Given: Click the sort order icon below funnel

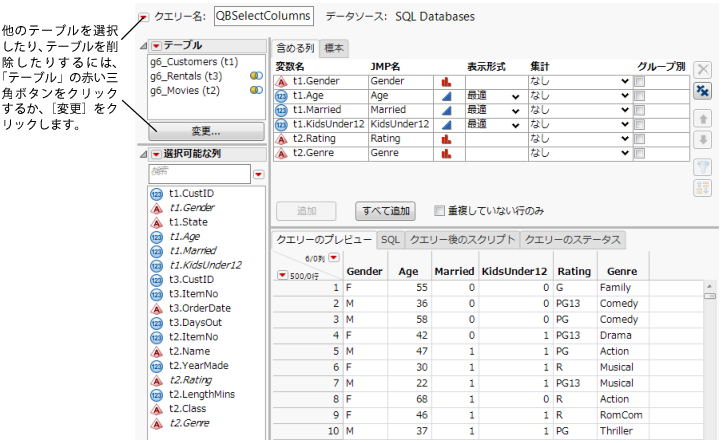Looking at the screenshot, I should [x=703, y=188].
